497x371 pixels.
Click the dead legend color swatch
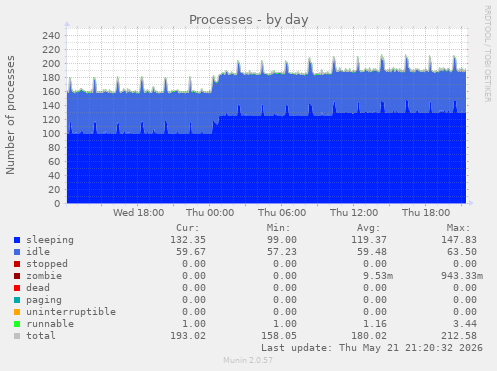point(17,288)
